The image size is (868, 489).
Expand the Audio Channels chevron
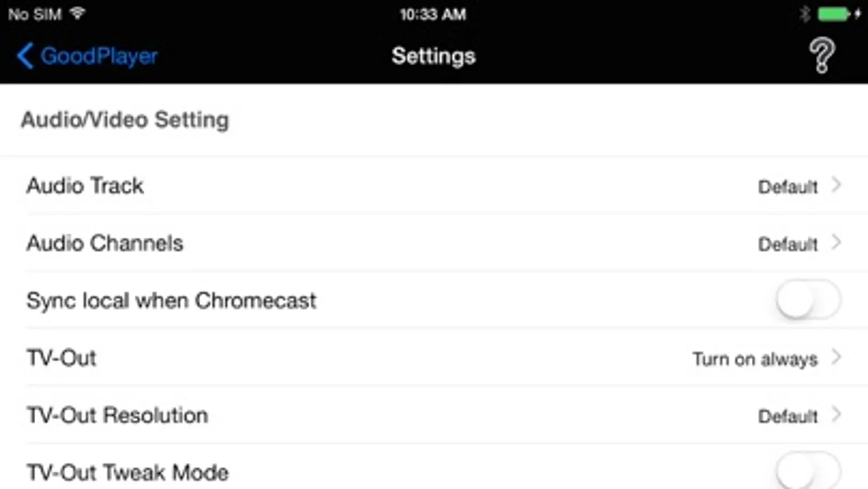pos(837,243)
